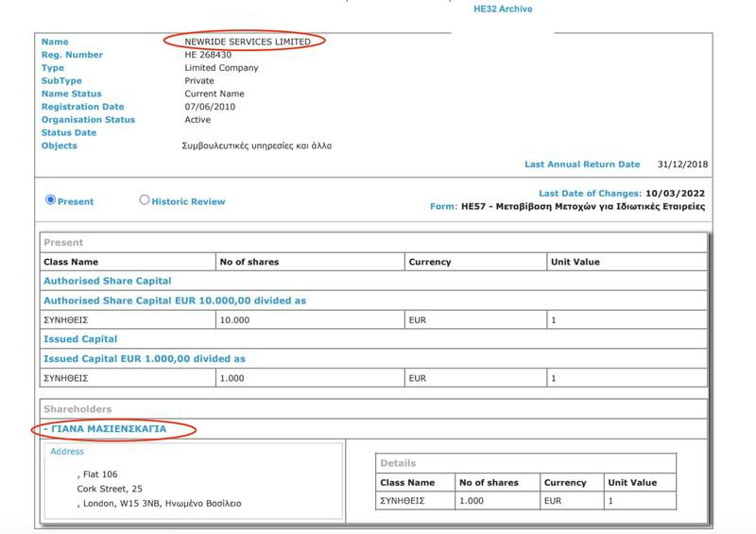756x534 pixels.
Task: Collapse the ΓΙΑΝΑ ΜΑΣΙΕΝΣΚΑΓΙΑ shareholder entry
Action: [105, 429]
